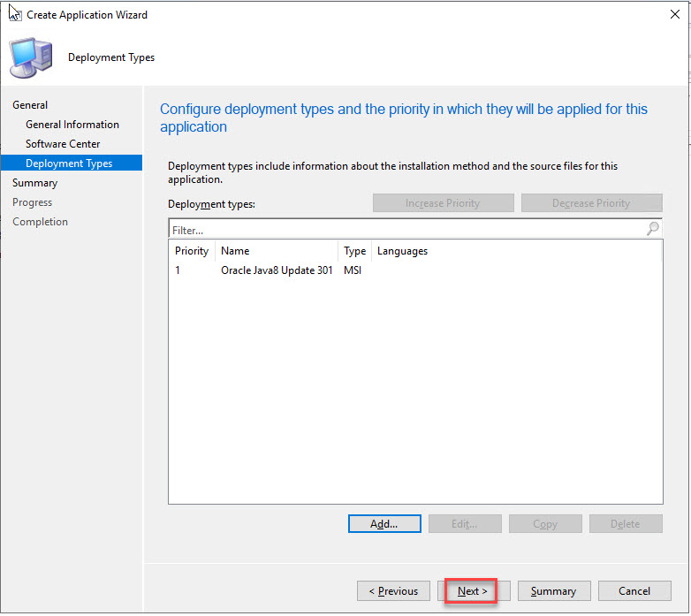Go to the Software Center step
The image size is (691, 616).
point(63,144)
